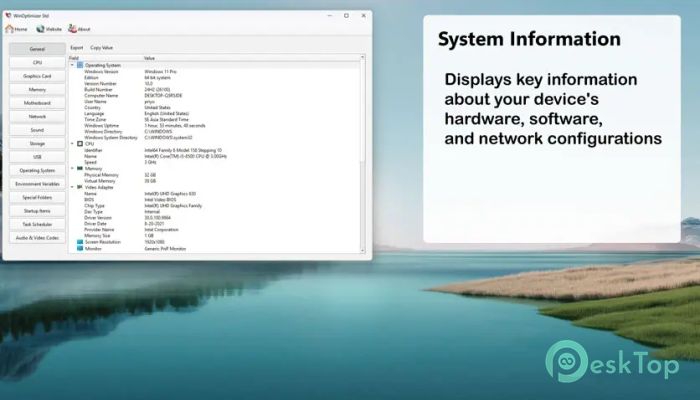This screenshot has width=700, height=400.
Task: Open the Motherboard sidebar tab
Action: click(38, 103)
